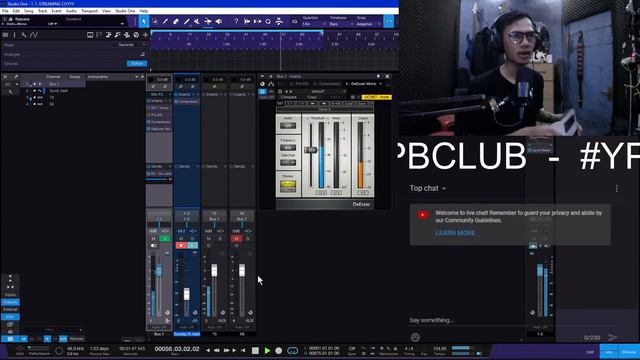Toggle the Loop button in transport
Screen dimensions: 640x360
tap(292, 351)
